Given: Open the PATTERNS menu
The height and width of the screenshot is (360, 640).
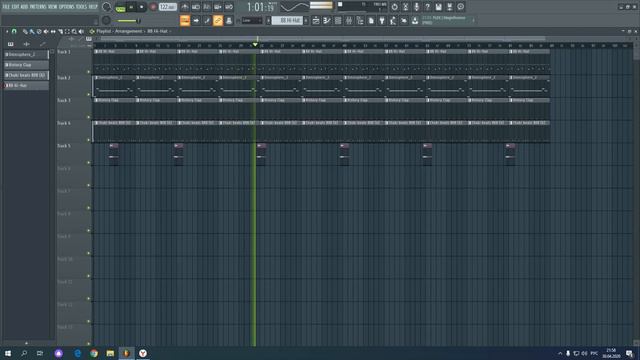Looking at the screenshot, I should click(38, 7).
